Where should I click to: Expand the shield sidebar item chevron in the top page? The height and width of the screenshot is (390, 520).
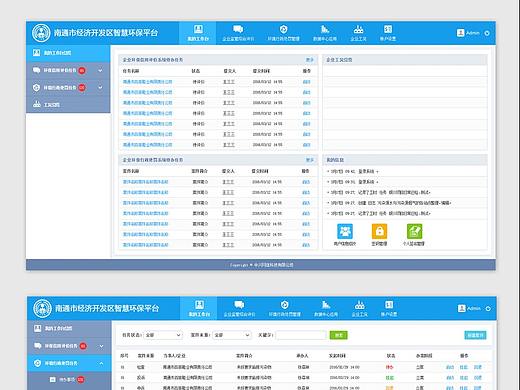pos(100,88)
